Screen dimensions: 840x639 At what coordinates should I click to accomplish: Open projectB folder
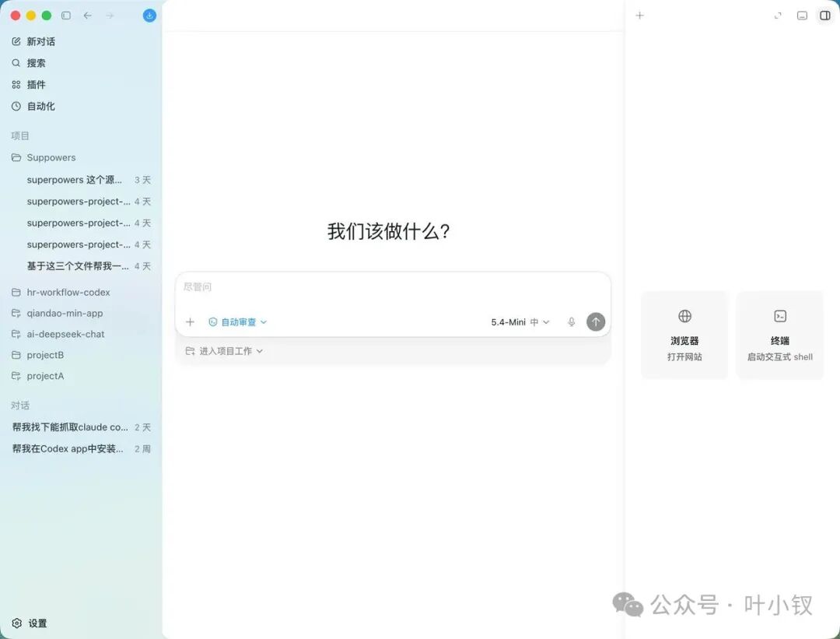(37, 355)
